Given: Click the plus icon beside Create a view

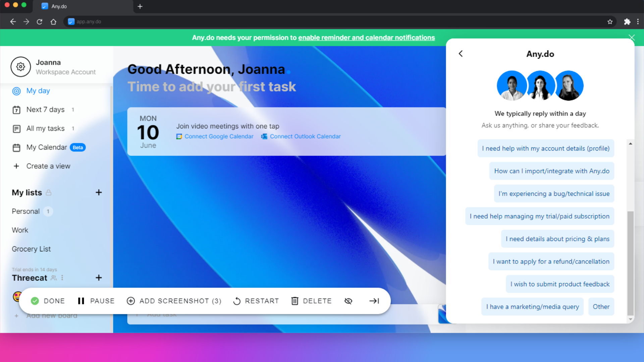Looking at the screenshot, I should (x=16, y=166).
